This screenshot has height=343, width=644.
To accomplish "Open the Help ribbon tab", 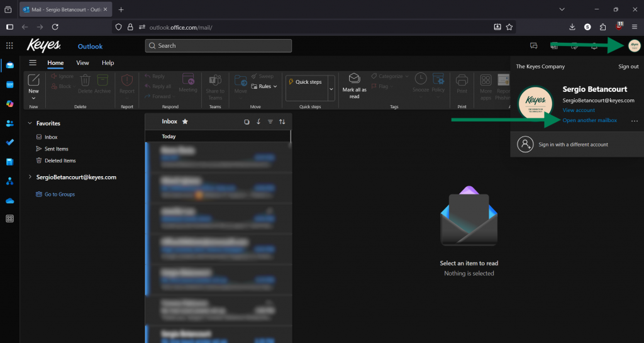I will click(108, 63).
